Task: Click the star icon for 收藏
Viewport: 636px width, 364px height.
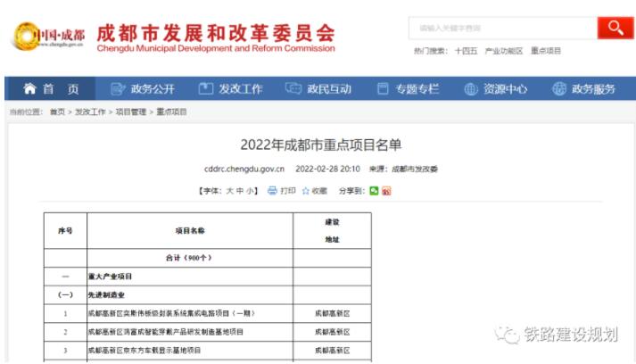Action: pyautogui.click(x=305, y=191)
